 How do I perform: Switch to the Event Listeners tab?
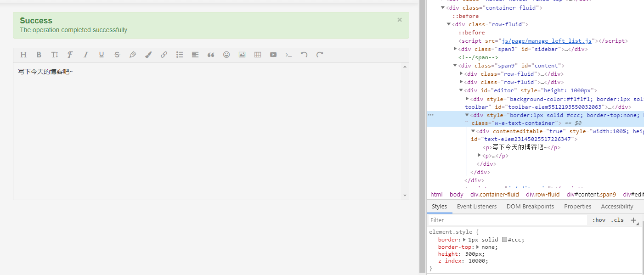(x=477, y=207)
